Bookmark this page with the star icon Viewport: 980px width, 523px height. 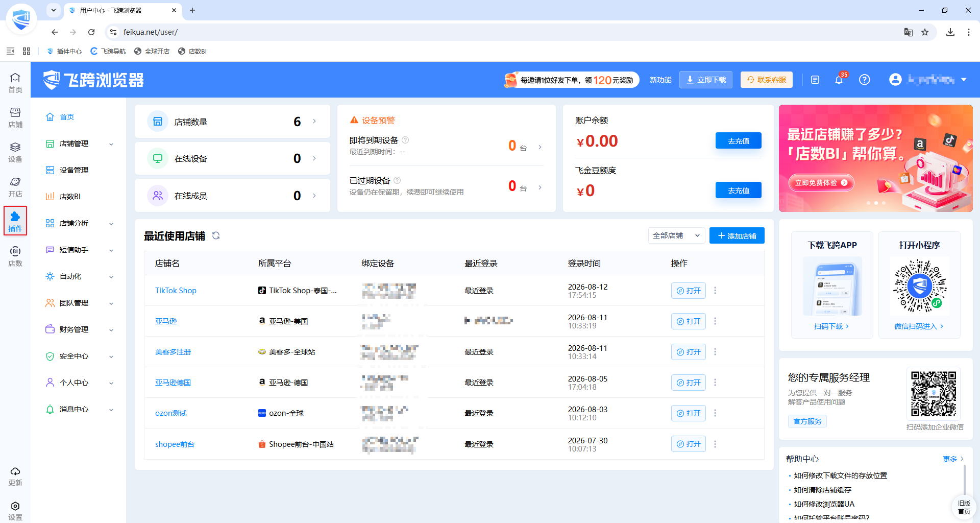click(925, 32)
